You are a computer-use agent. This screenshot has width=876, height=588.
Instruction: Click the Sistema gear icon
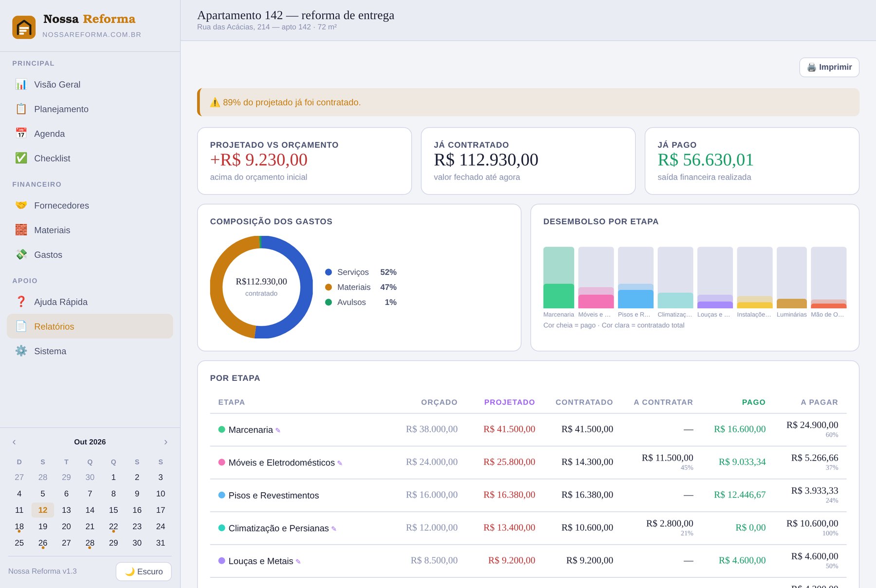coord(21,351)
